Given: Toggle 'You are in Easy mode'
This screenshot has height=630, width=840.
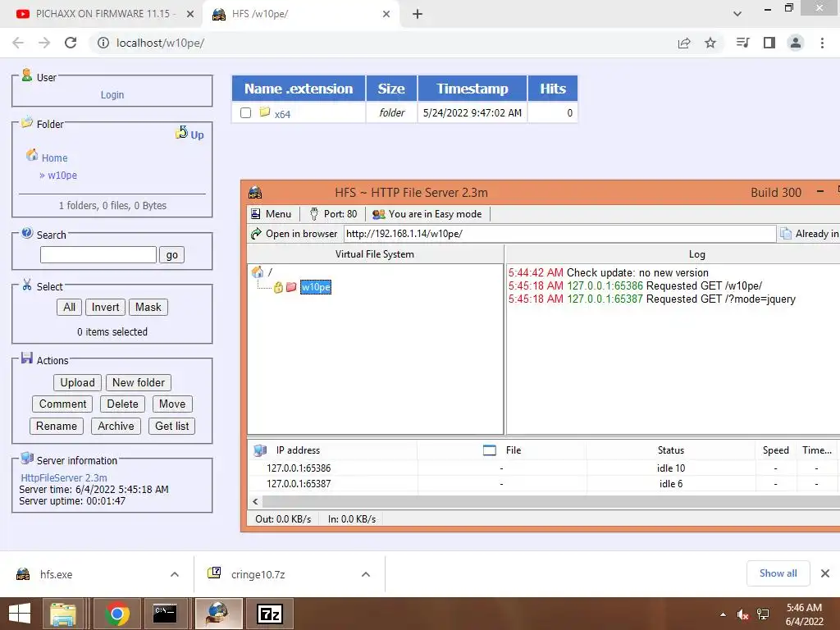Looking at the screenshot, I should pyautogui.click(x=427, y=214).
